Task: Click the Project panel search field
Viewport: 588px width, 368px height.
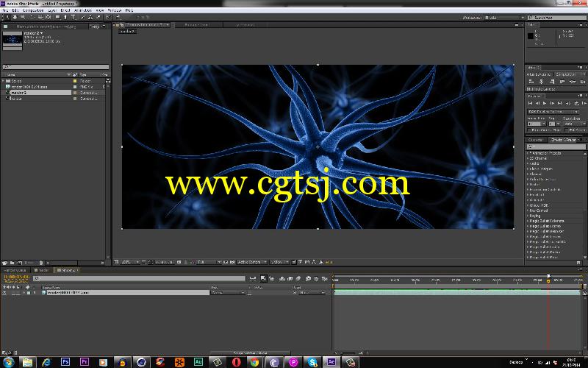Action: 56,67
